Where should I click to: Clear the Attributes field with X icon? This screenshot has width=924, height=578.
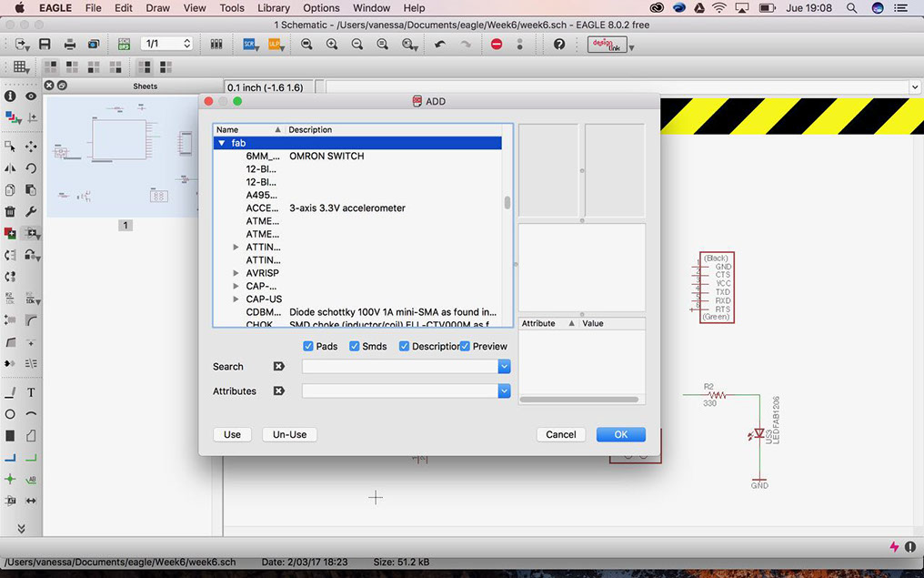278,391
